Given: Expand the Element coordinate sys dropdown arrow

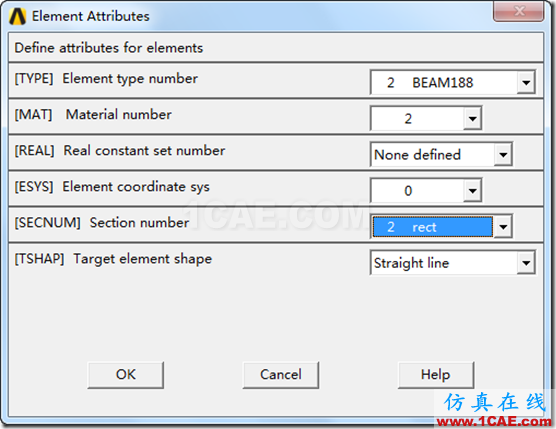Looking at the screenshot, I should 472,191.
